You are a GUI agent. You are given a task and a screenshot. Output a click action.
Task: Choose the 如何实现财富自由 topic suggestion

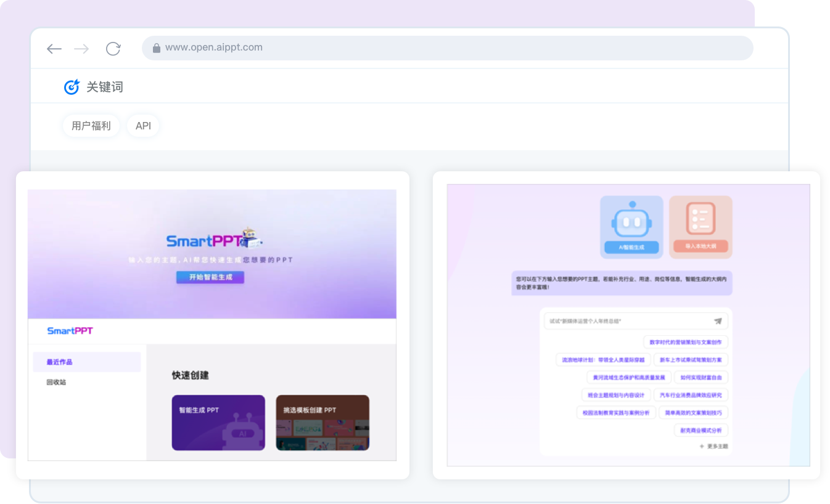pos(701,377)
